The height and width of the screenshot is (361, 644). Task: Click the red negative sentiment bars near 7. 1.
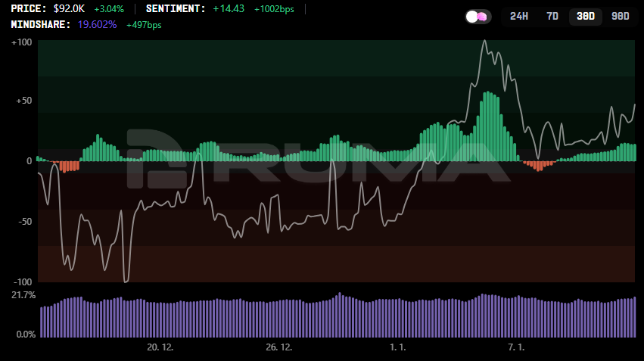(x=539, y=166)
